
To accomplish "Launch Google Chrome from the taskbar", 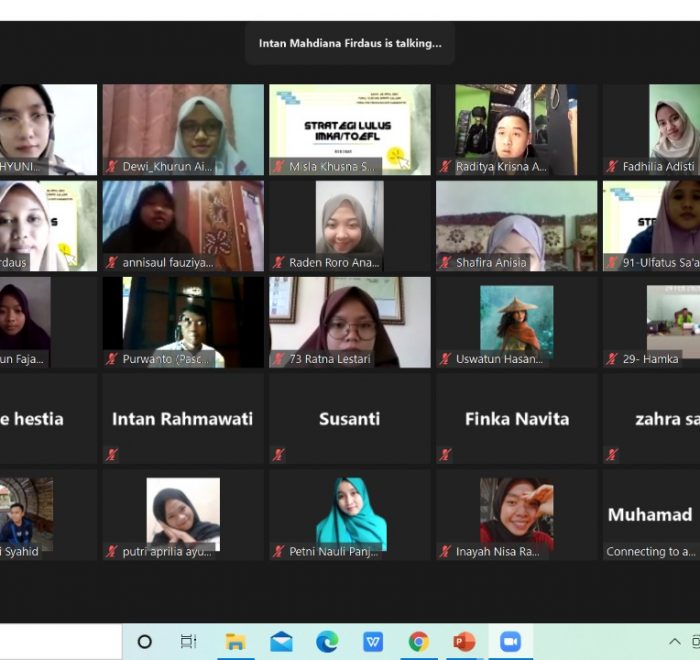I will 418,642.
